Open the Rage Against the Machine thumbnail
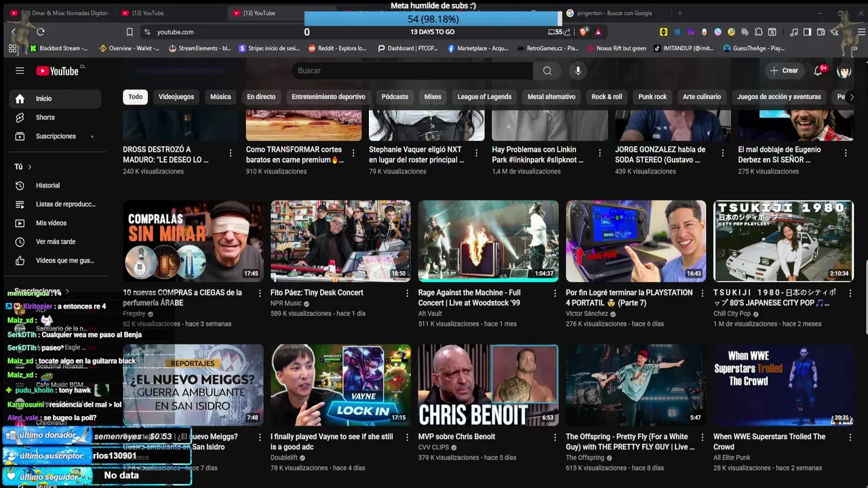The height and width of the screenshot is (488, 868). [488, 241]
